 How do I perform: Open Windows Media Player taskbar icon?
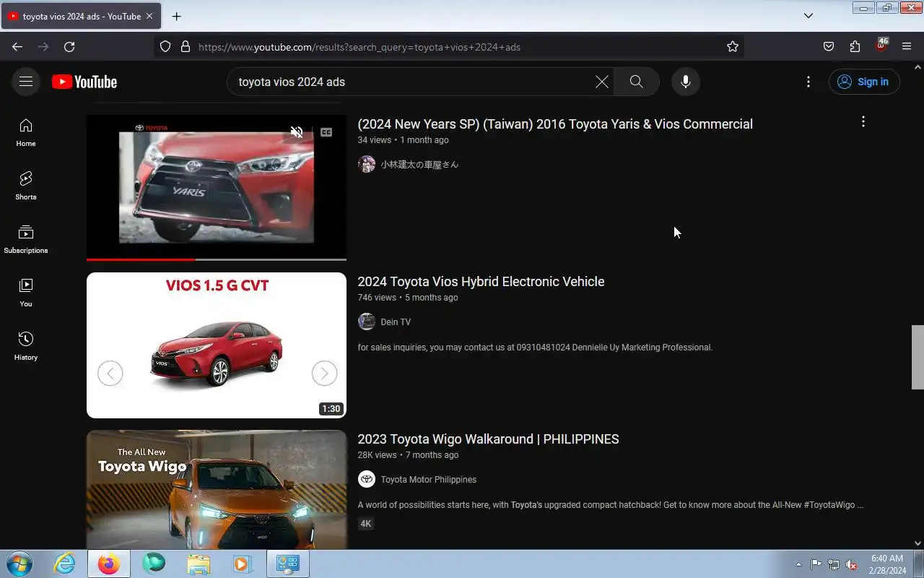click(242, 564)
